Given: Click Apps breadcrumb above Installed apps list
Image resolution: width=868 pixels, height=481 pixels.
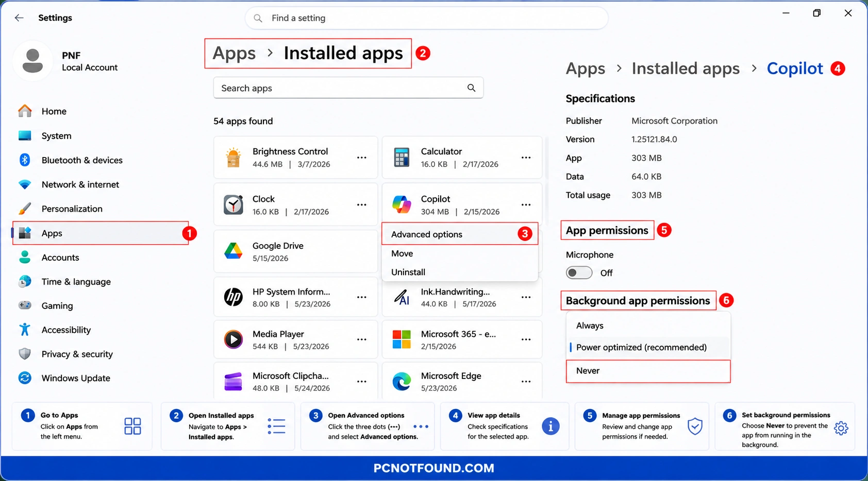Looking at the screenshot, I should (x=234, y=53).
